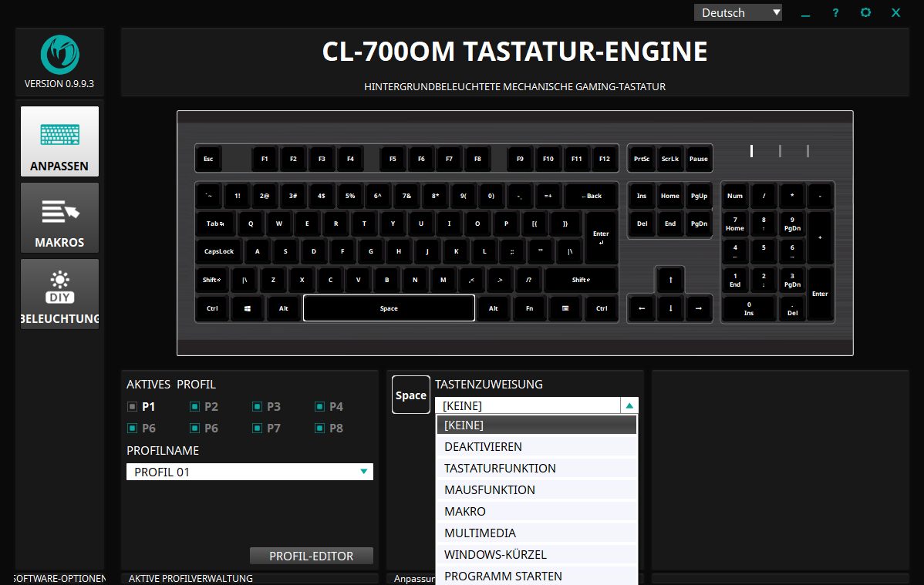This screenshot has height=585, width=924.
Task: Collapse the Tastenzuweisung dropdown arrow
Action: pyautogui.click(x=629, y=405)
